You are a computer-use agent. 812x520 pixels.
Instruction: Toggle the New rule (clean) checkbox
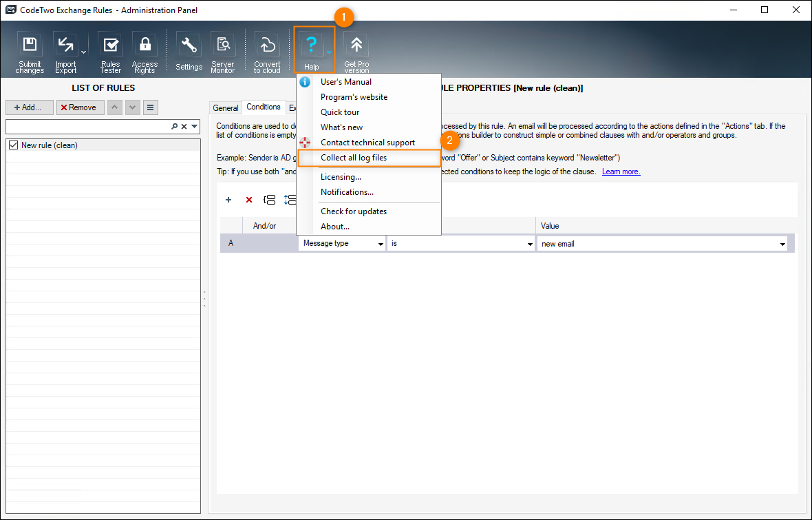[14, 145]
